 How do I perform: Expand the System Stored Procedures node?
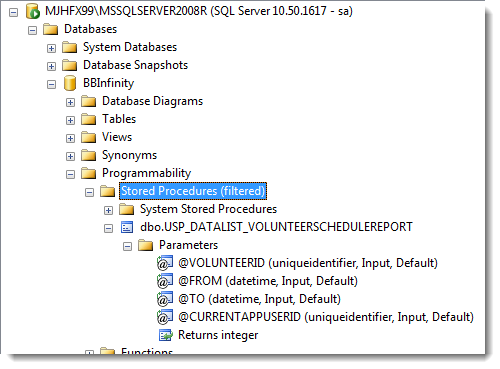pyautogui.click(x=108, y=211)
